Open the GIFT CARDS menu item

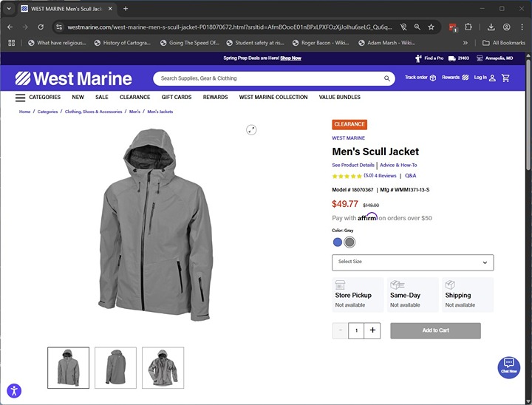click(x=177, y=97)
